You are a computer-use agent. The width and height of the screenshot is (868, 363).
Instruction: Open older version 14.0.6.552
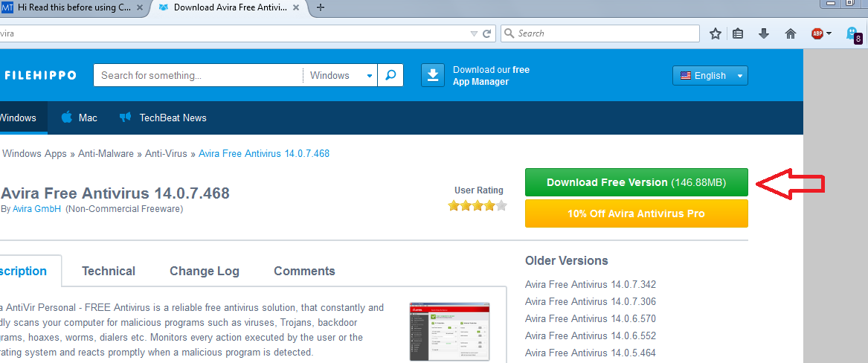(591, 336)
